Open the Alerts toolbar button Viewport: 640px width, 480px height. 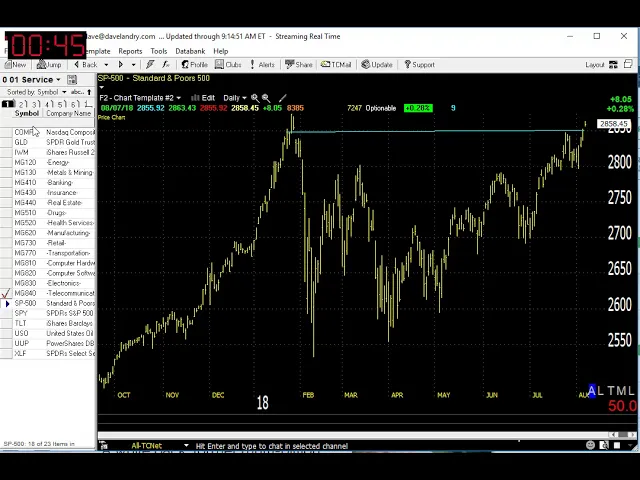point(262,64)
